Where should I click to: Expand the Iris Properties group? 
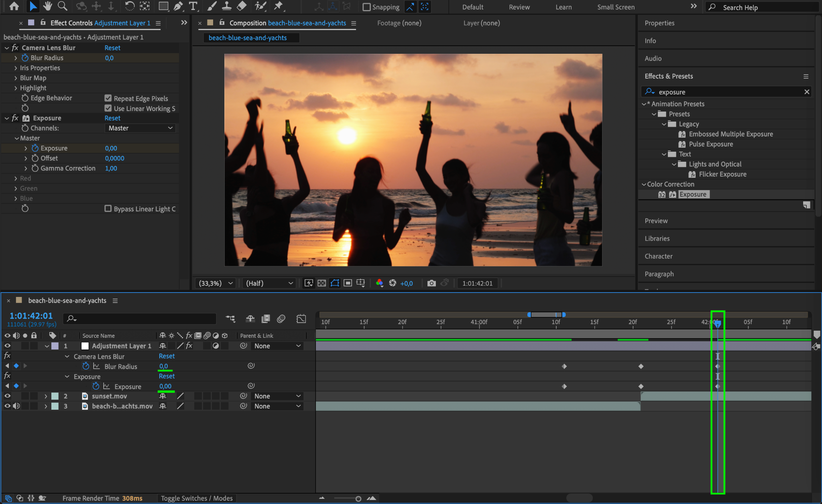[16, 68]
